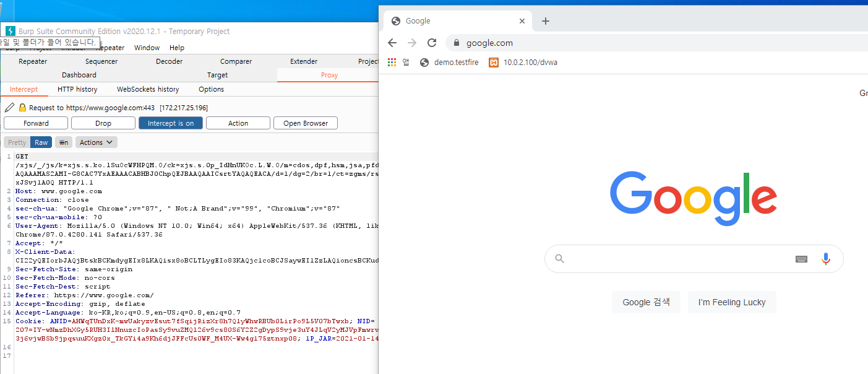
Task: Click the sec-ch-ua-mobile: ?0 line
Action: (x=59, y=217)
